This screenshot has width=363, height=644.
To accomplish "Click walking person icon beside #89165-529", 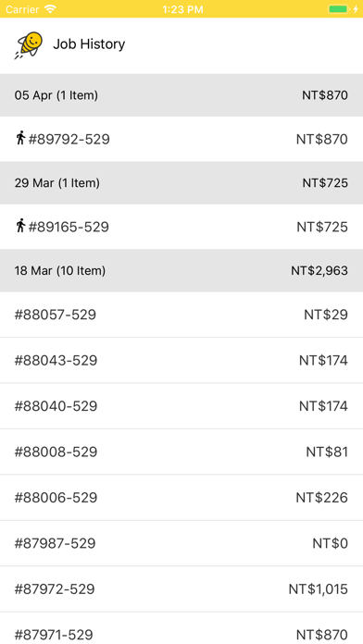I will click(20, 226).
